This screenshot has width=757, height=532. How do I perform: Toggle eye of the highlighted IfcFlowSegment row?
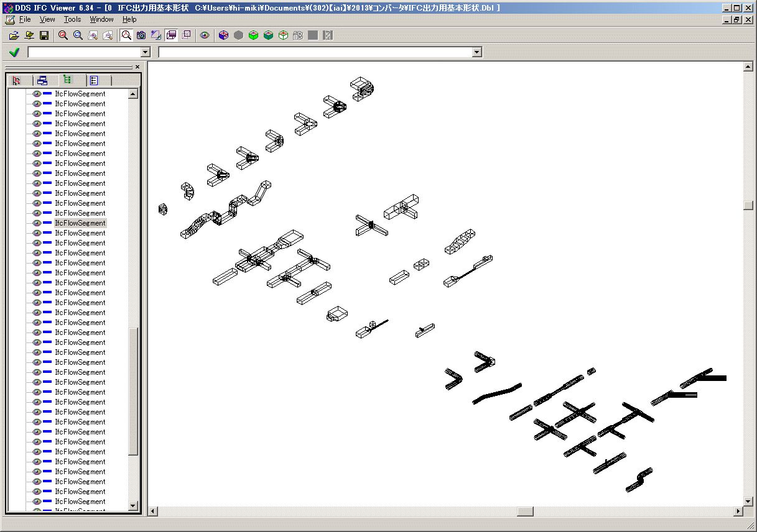point(37,223)
